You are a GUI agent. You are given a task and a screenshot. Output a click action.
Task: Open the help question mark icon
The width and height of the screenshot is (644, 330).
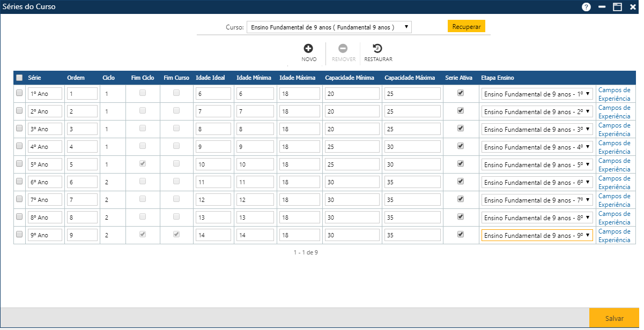point(586,7)
